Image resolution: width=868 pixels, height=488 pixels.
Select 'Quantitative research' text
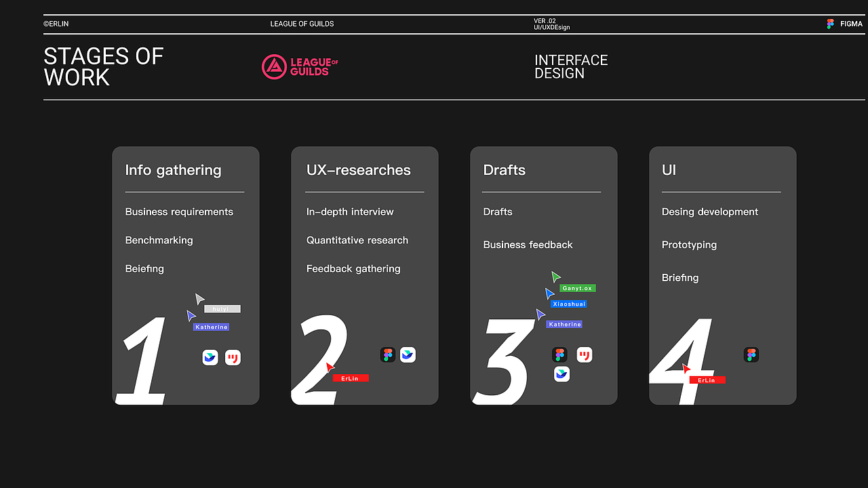coord(357,241)
